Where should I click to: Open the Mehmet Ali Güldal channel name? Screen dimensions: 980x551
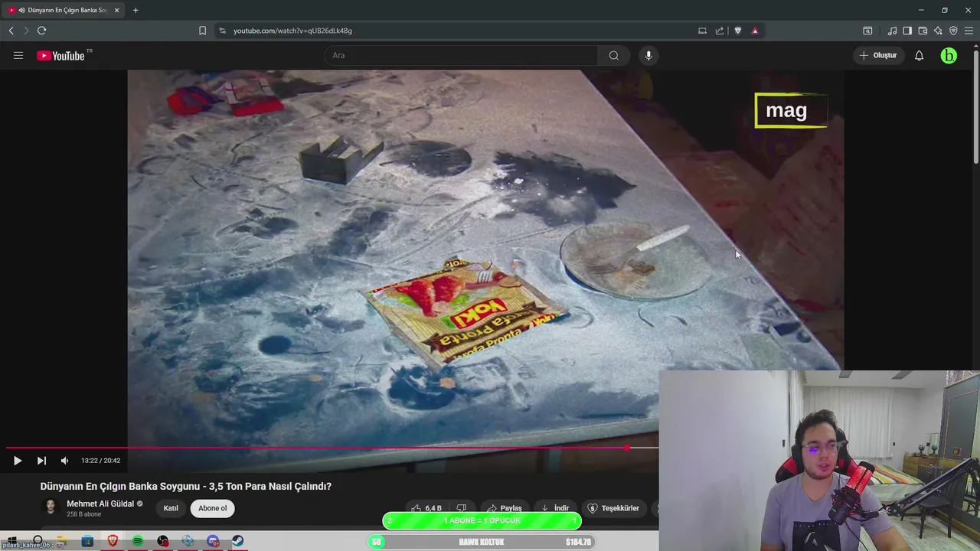pyautogui.click(x=100, y=504)
